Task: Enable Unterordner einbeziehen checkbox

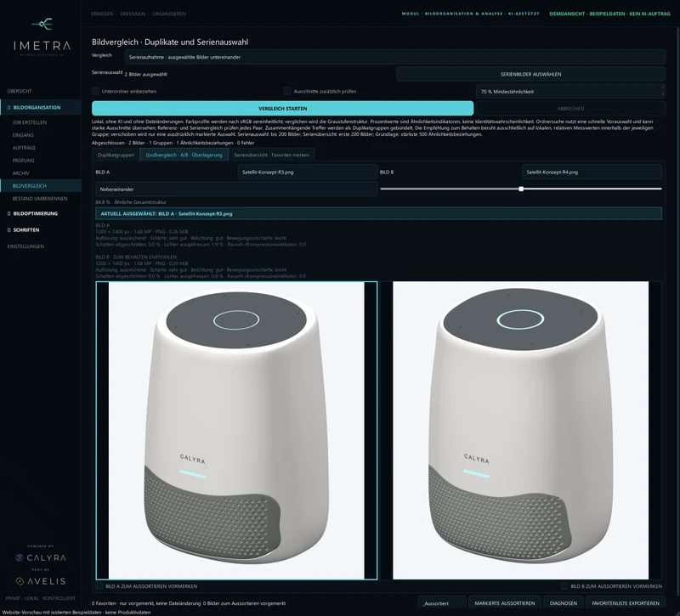Action: 95,91
